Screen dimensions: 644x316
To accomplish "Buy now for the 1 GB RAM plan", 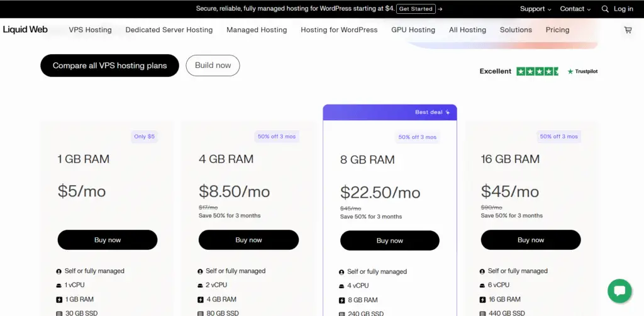I will click(108, 240).
